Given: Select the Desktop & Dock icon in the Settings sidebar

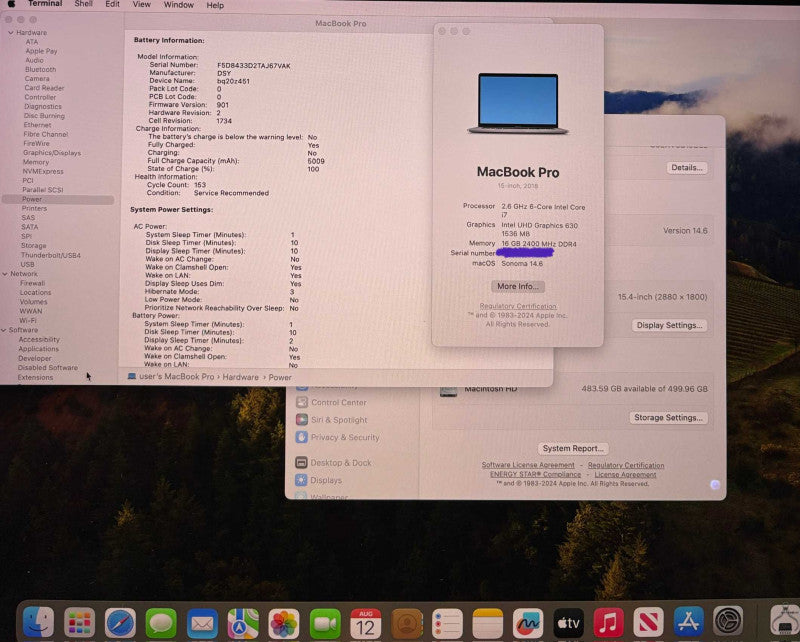Looking at the screenshot, I should [x=301, y=462].
